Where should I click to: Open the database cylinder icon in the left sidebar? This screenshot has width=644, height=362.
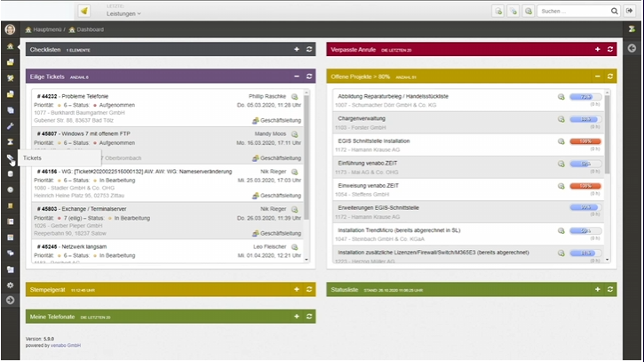11,174
